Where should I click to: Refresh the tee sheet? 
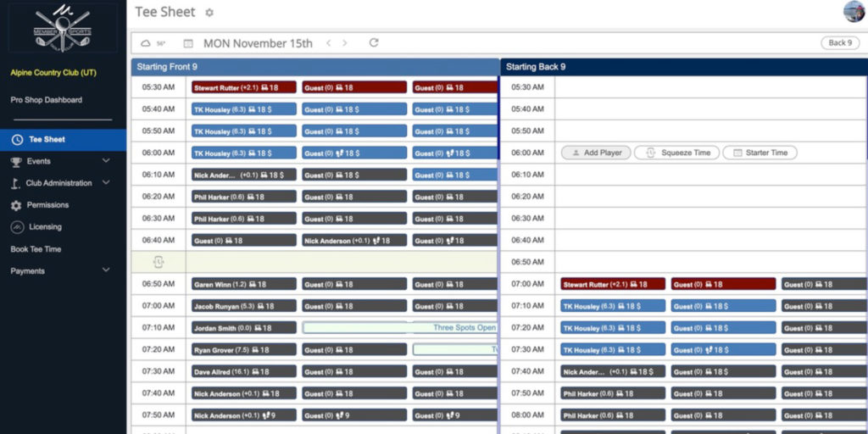tap(374, 43)
